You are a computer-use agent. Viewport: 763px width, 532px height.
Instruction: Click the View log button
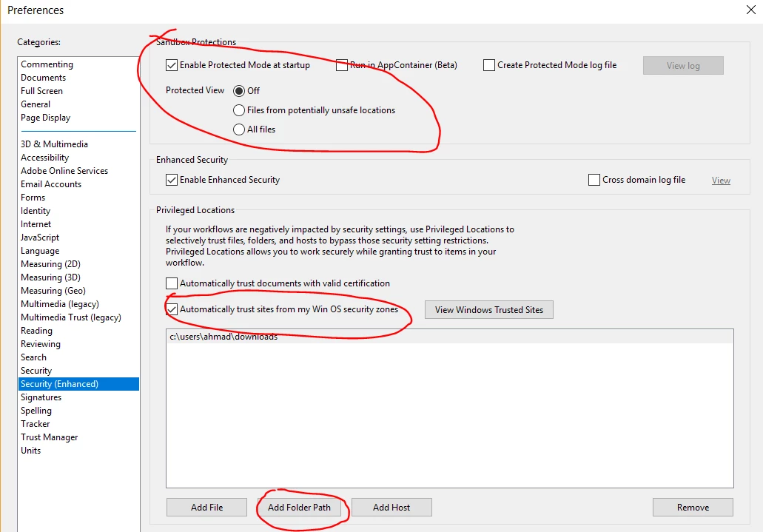pos(683,66)
